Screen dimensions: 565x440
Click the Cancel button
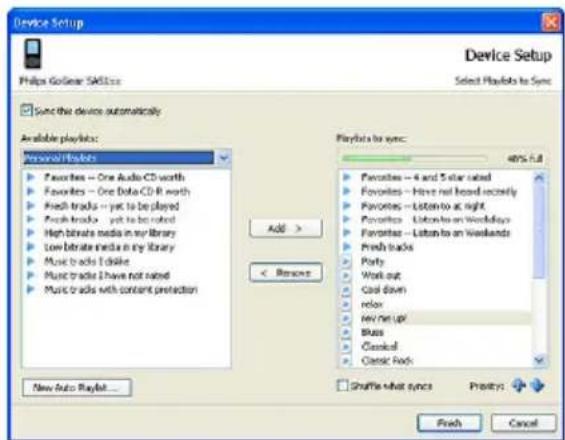click(523, 422)
